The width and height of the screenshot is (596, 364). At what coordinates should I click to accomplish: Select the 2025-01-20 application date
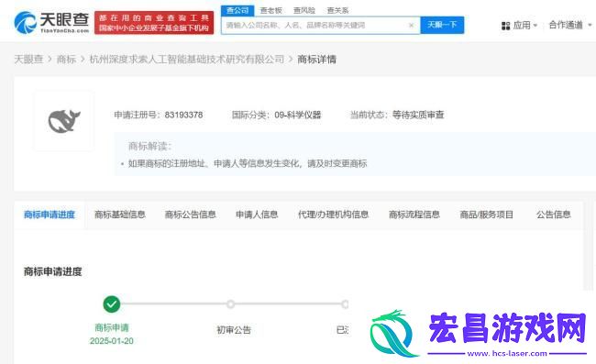tap(111, 341)
